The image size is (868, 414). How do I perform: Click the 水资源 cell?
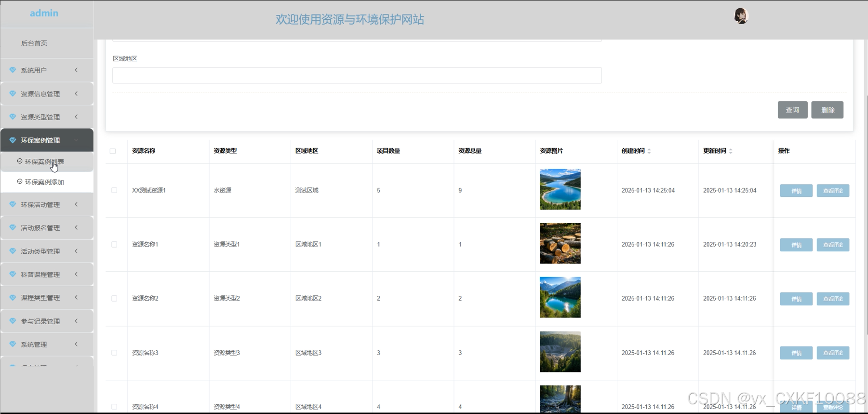pos(222,190)
